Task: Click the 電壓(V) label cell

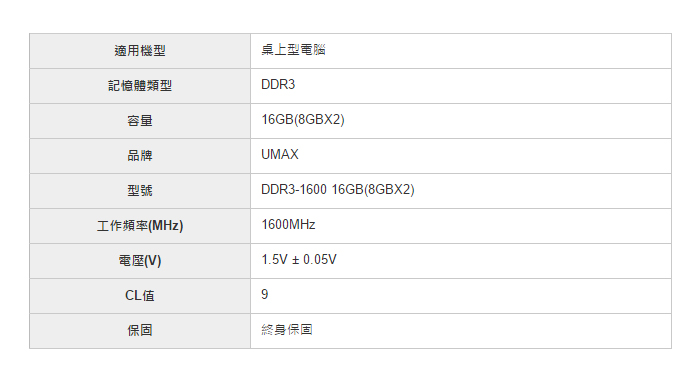Action: tap(140, 261)
